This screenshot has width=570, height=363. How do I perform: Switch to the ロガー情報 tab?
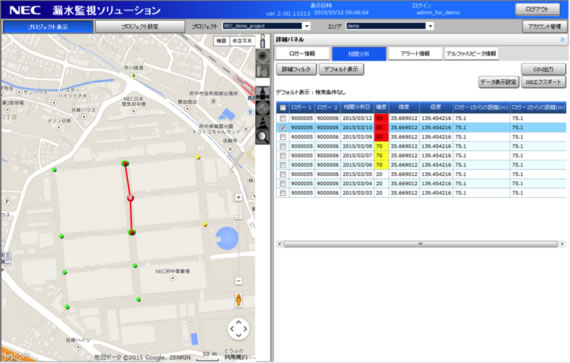click(x=302, y=53)
